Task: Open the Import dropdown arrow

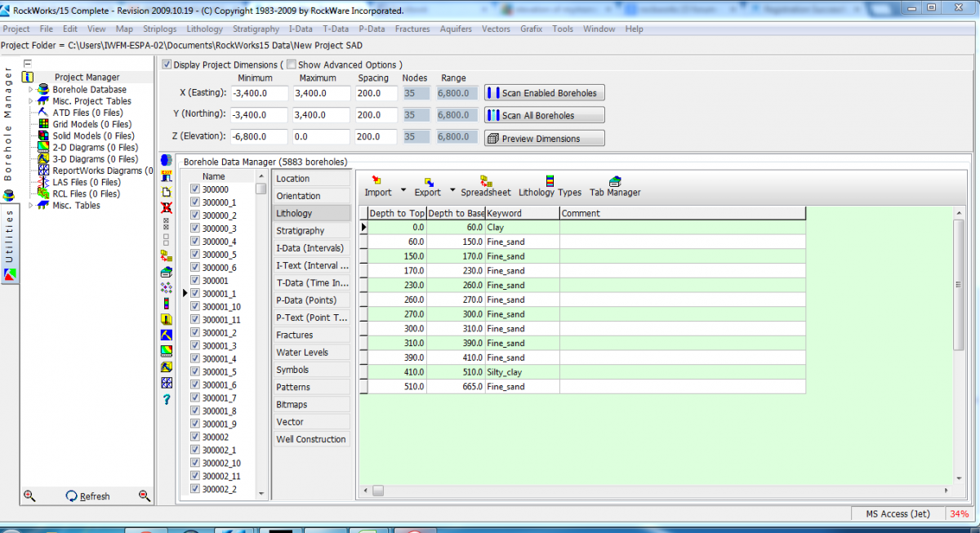Action: coord(403,192)
